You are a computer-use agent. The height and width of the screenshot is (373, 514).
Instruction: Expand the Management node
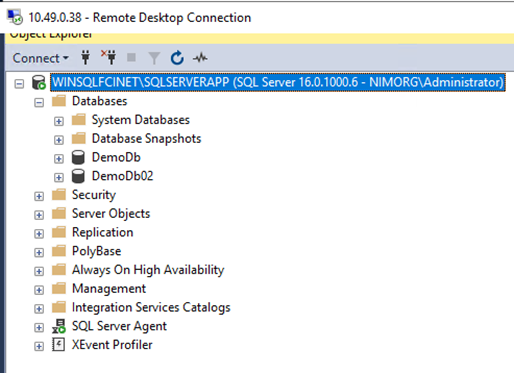[x=39, y=290]
